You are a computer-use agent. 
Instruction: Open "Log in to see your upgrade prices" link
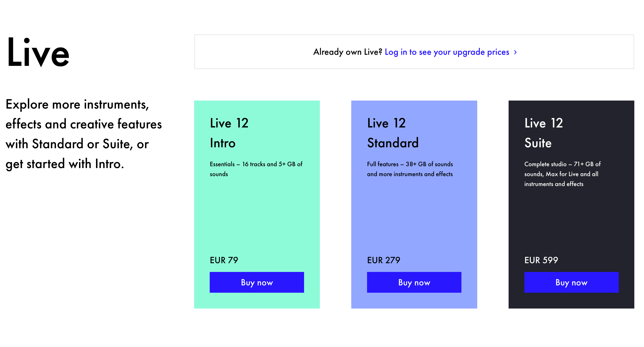[x=447, y=52]
